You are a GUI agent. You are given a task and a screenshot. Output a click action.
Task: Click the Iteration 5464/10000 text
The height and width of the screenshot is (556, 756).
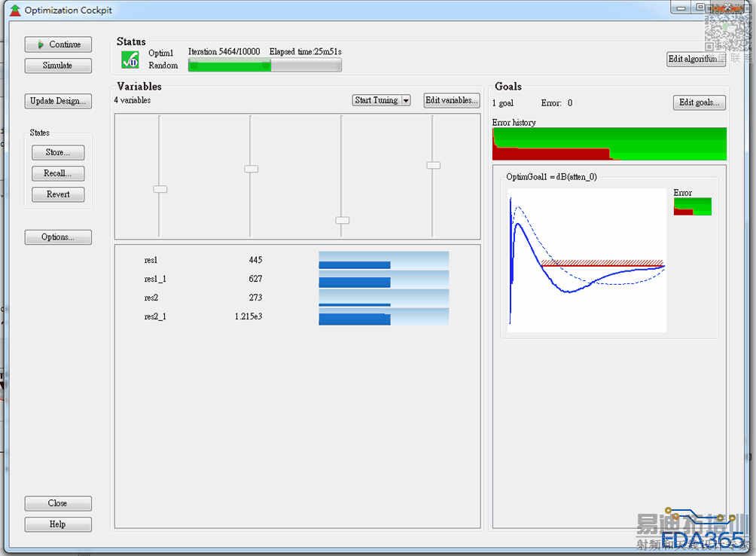pyautogui.click(x=224, y=51)
